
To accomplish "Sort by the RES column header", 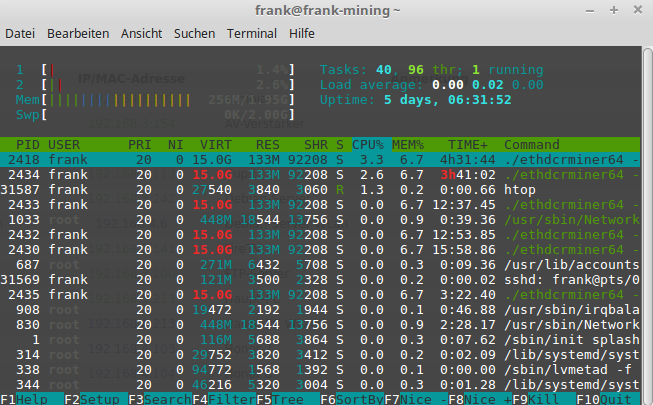I will click(268, 145).
